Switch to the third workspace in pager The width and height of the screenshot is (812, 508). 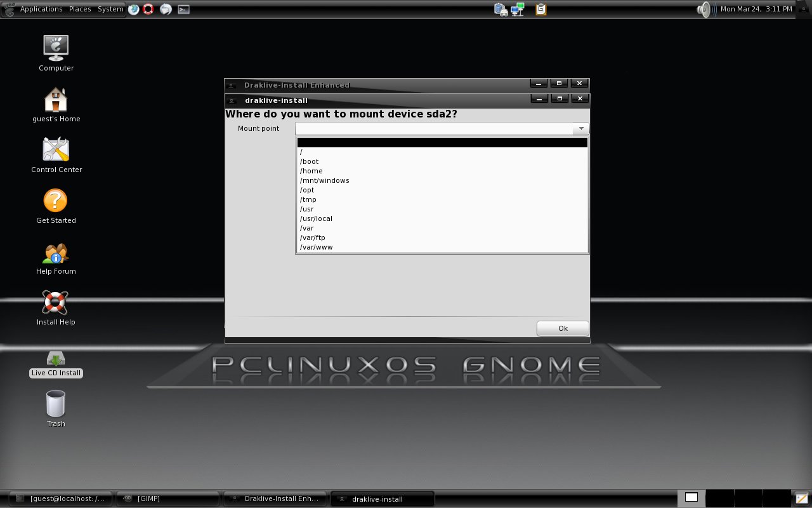pos(749,498)
